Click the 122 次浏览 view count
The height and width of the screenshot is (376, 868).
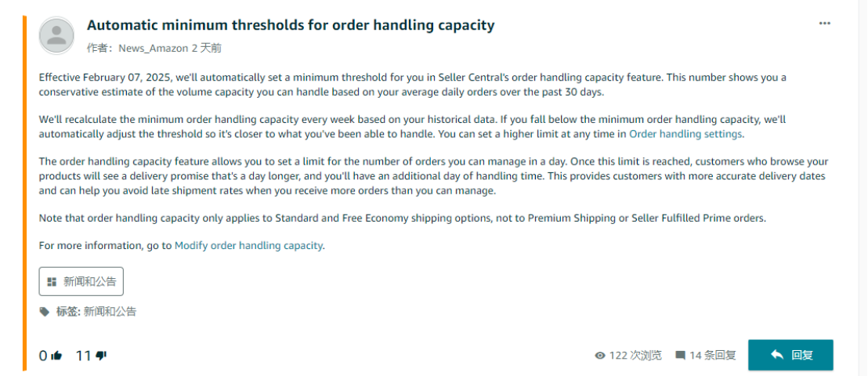[x=635, y=356]
